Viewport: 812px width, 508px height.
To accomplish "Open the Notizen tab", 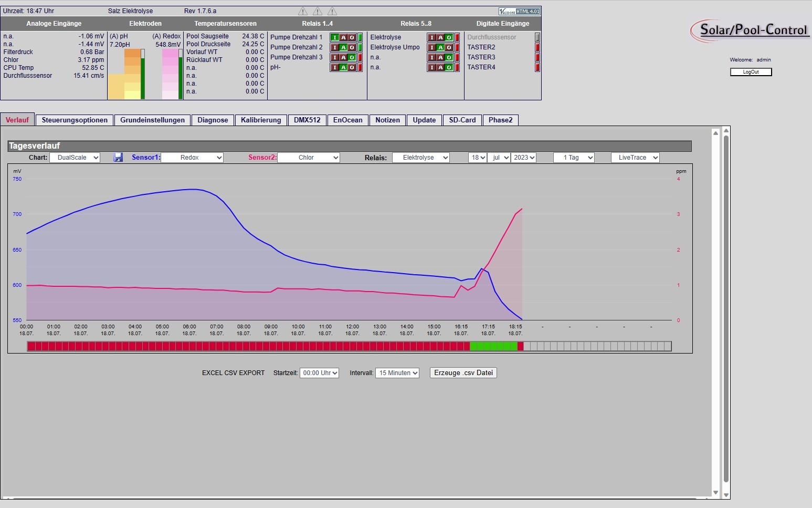I will pos(387,120).
